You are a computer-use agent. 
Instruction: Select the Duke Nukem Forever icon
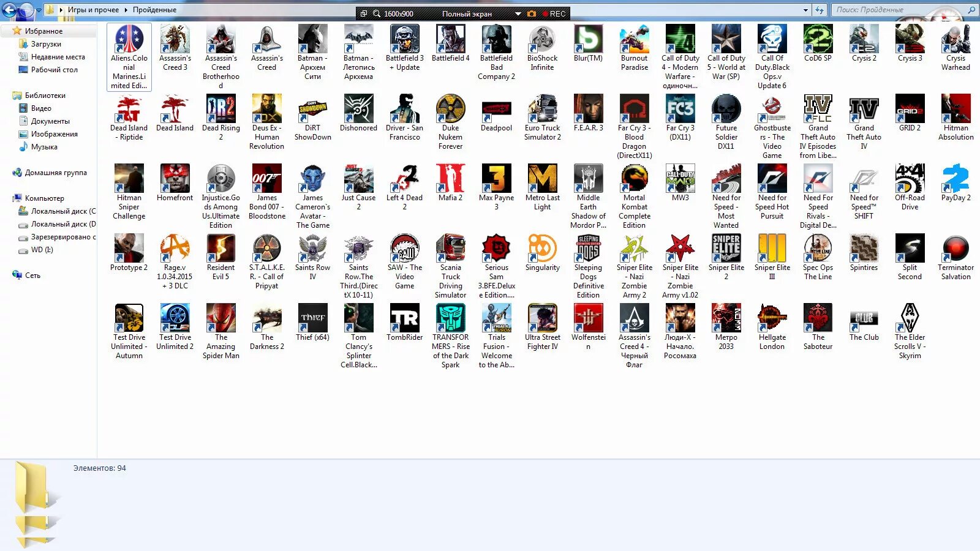point(450,109)
